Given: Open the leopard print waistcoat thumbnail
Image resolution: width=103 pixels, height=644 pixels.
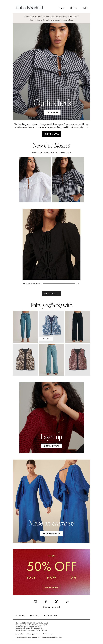Looking at the screenshot, I should click(x=25, y=360).
